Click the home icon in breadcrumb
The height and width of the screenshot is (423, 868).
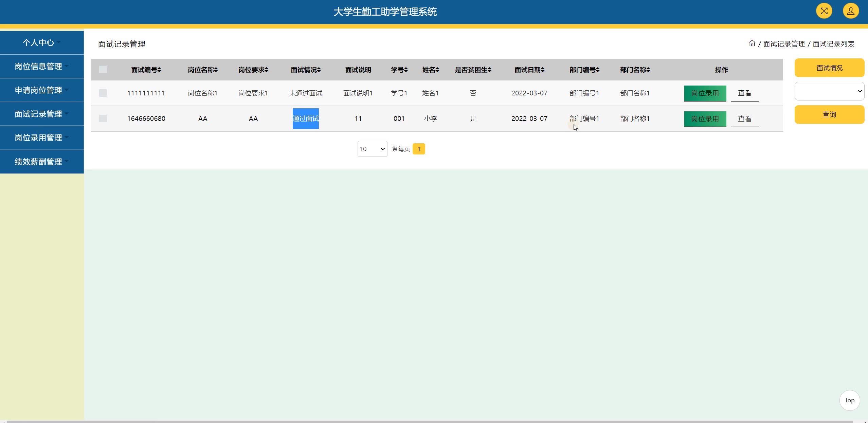tap(752, 43)
